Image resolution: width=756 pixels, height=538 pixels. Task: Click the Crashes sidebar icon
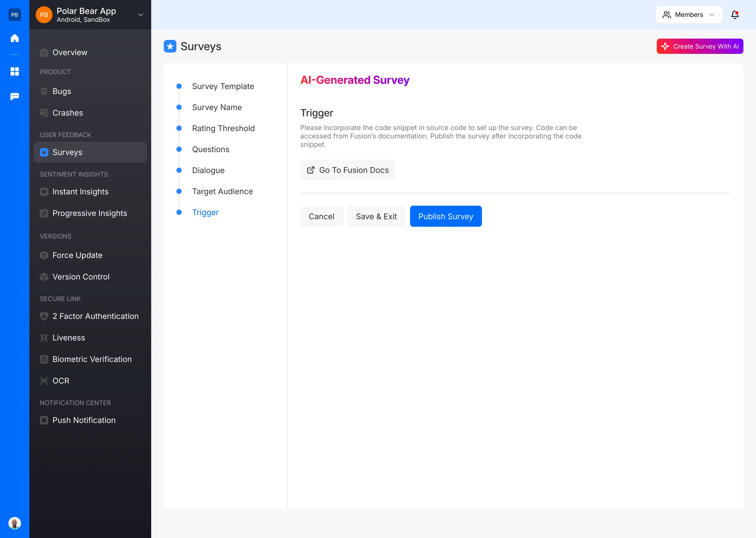[44, 113]
